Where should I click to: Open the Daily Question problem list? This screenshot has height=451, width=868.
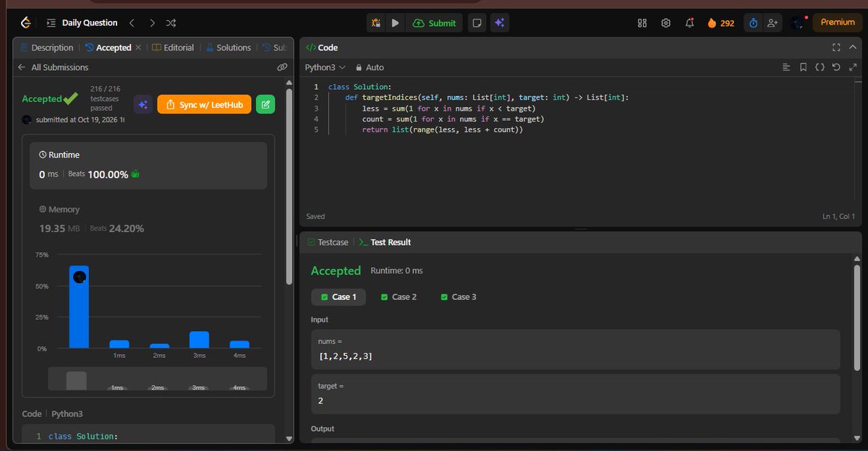(81, 23)
